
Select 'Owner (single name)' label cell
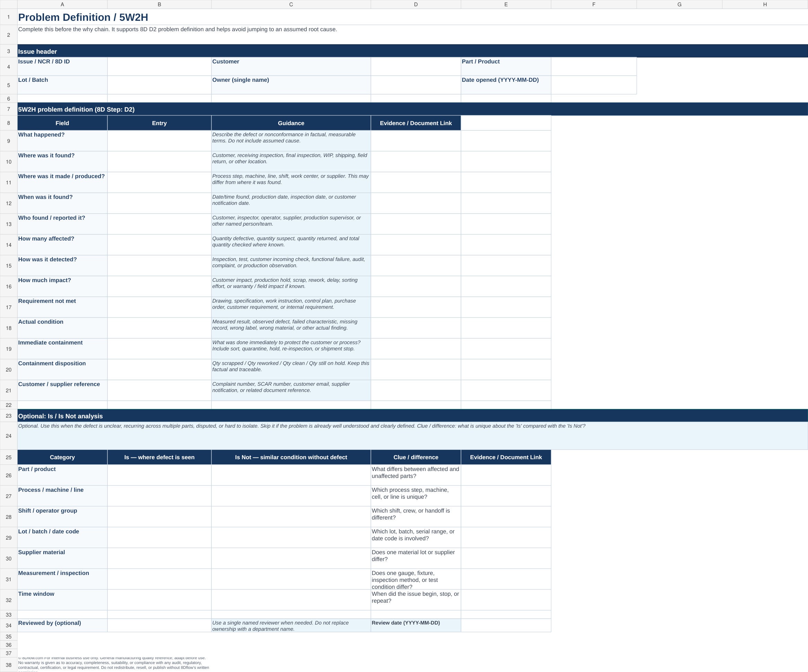(291, 85)
